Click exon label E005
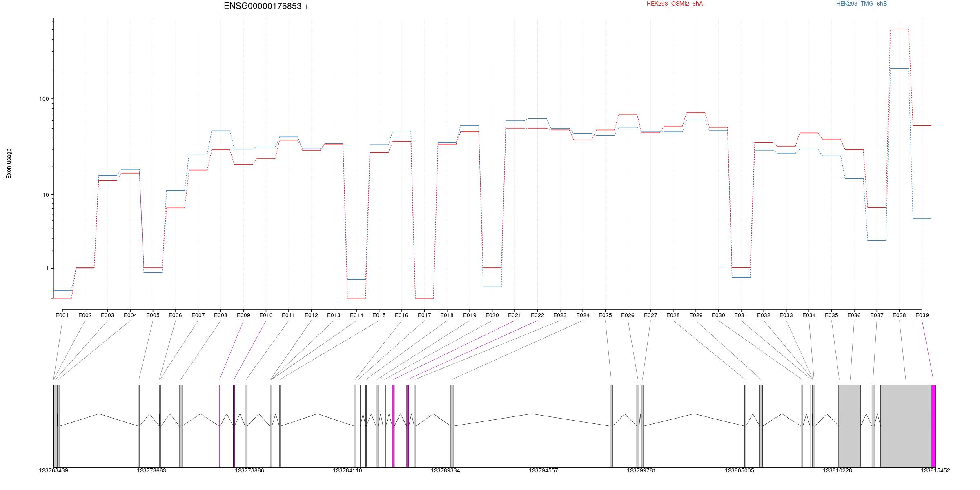 153,315
